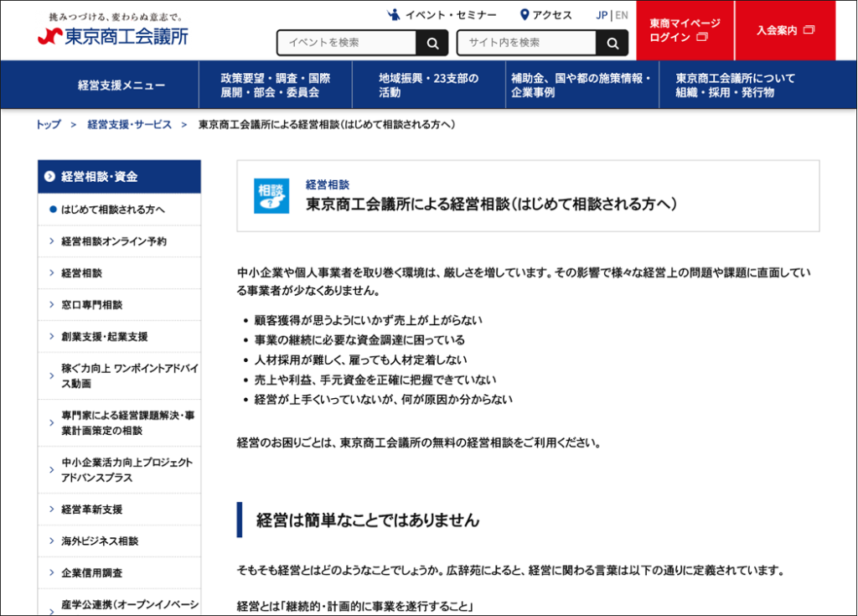Click the site search magnifier icon
Screen dimensions: 858x616
pyautogui.click(x=612, y=44)
